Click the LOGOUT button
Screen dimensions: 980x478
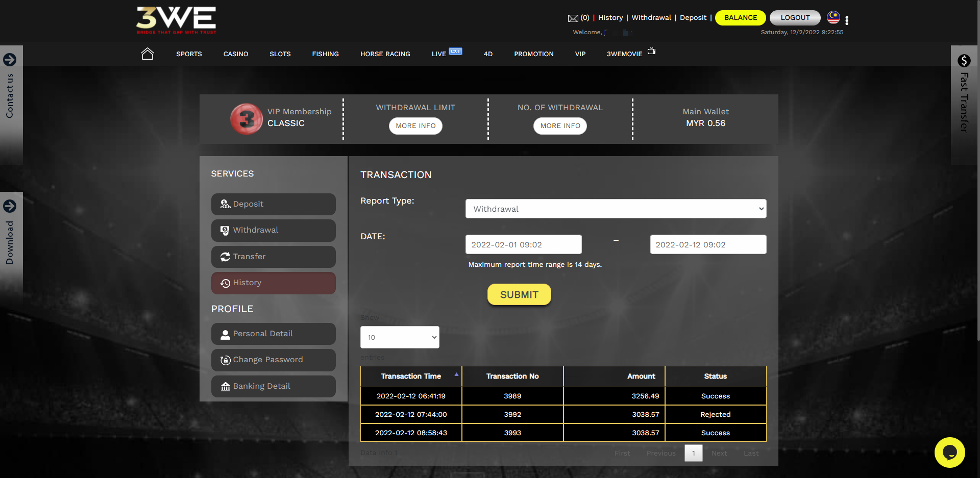tap(795, 18)
